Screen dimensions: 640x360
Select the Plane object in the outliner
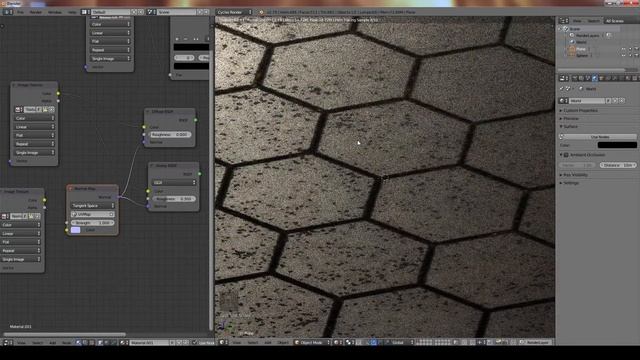pos(581,49)
